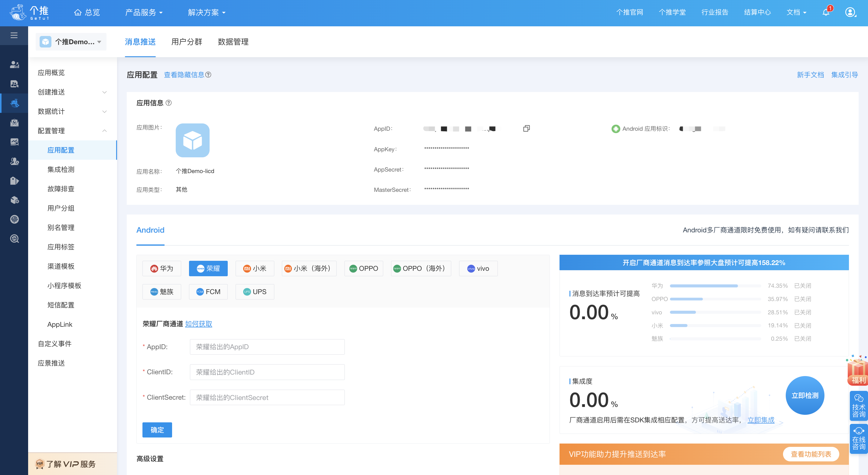Select the 魅族 vendor channel

click(162, 292)
